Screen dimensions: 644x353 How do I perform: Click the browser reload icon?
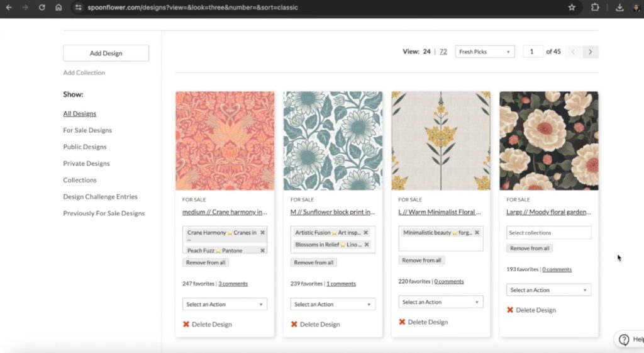pyautogui.click(x=42, y=8)
